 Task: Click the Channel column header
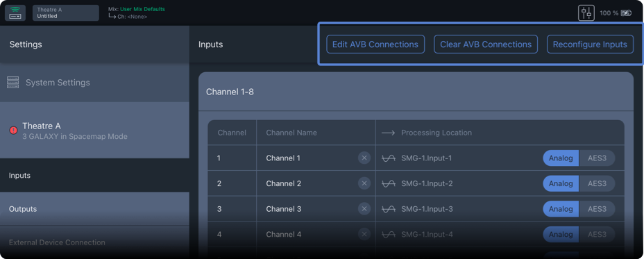[x=232, y=133]
